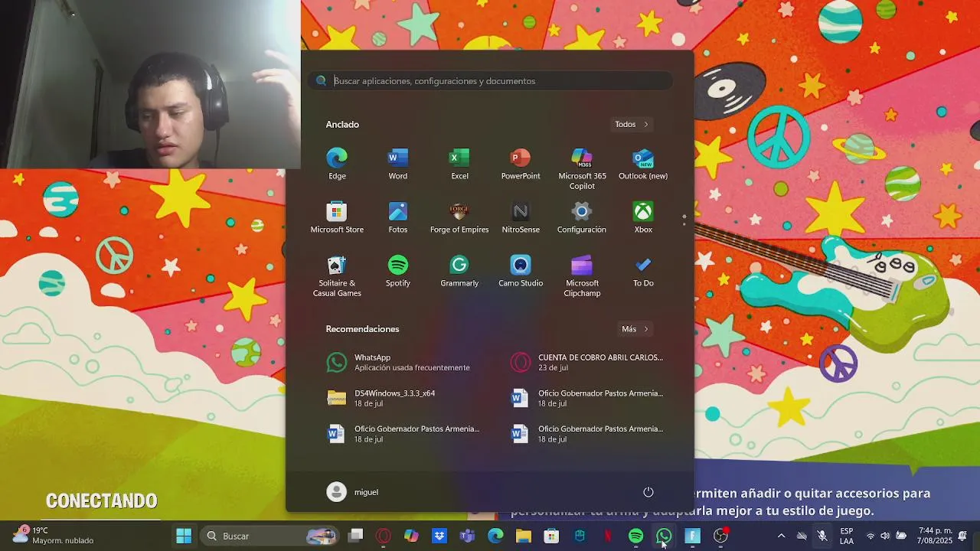
Task: Open Configuración settings app
Action: click(x=582, y=218)
